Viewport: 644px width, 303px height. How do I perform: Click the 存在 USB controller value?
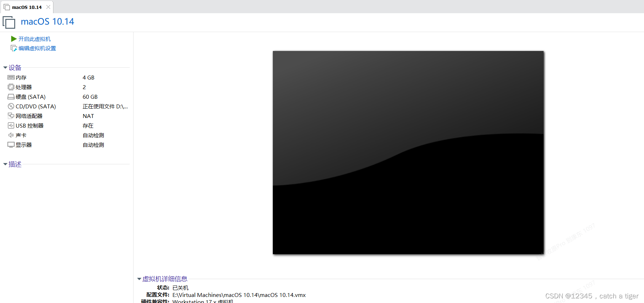click(88, 125)
